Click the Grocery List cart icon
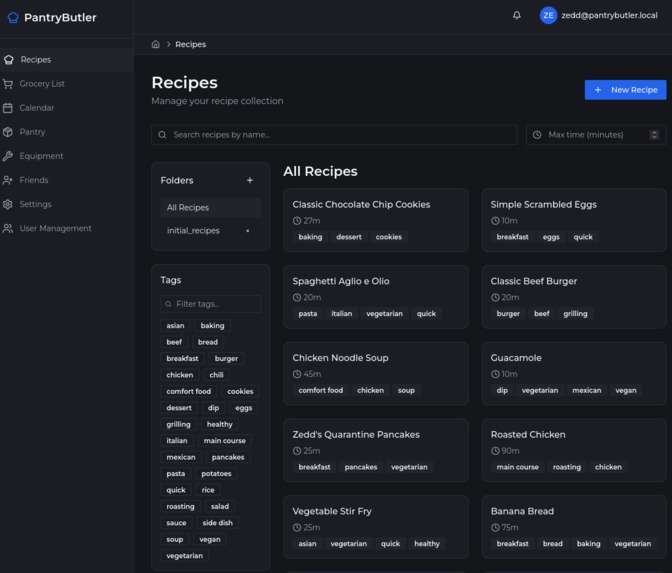The width and height of the screenshot is (672, 573). click(8, 84)
